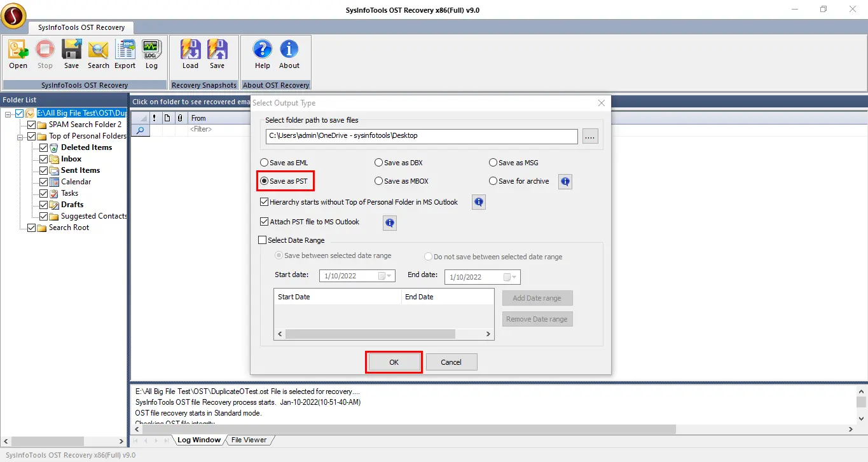Uncheck the Search Root checkbox

tap(31, 228)
